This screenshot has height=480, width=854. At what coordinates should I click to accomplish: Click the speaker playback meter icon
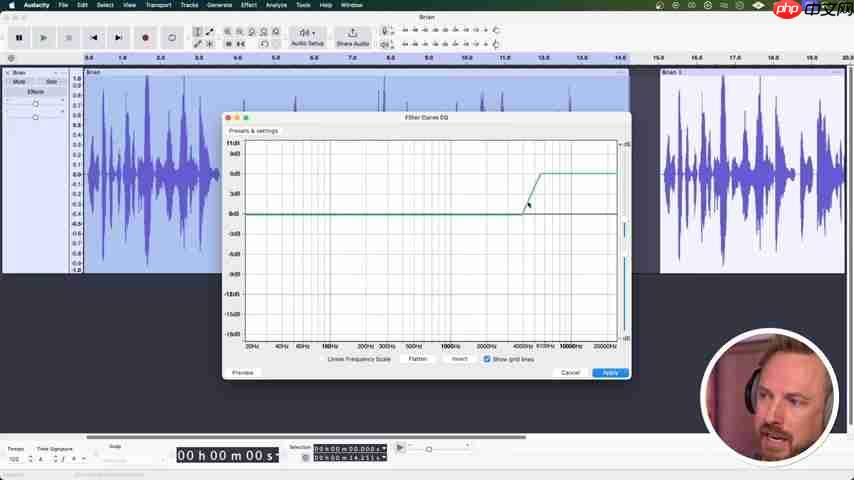[385, 45]
